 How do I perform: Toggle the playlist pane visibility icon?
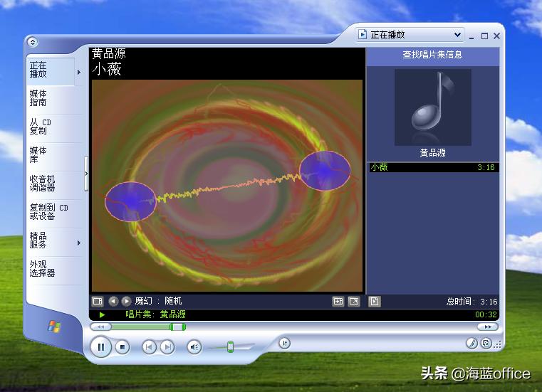(x=338, y=302)
